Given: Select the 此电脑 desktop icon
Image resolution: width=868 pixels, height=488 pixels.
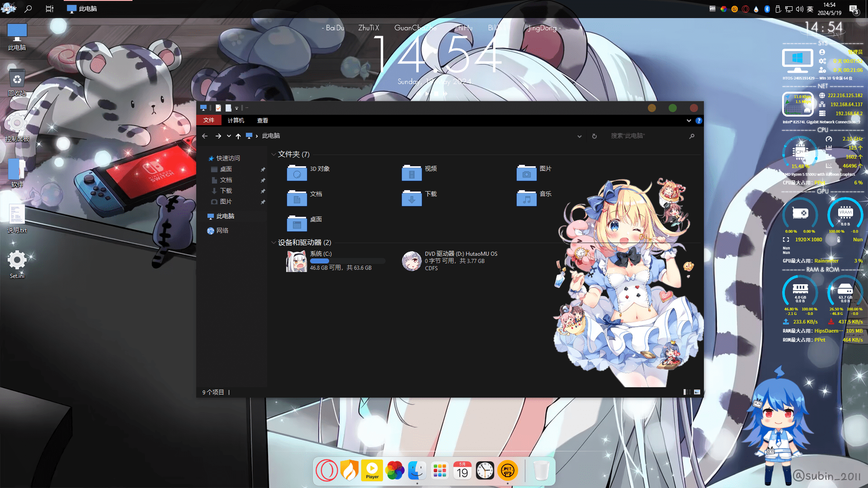Looking at the screenshot, I should (17, 37).
